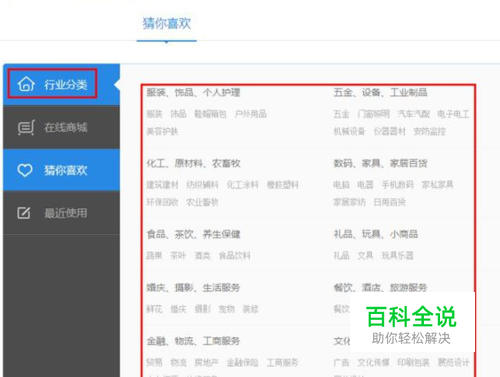Select the 建筑建材 subcategory link
Screen dimensions: 500x377
point(162,185)
